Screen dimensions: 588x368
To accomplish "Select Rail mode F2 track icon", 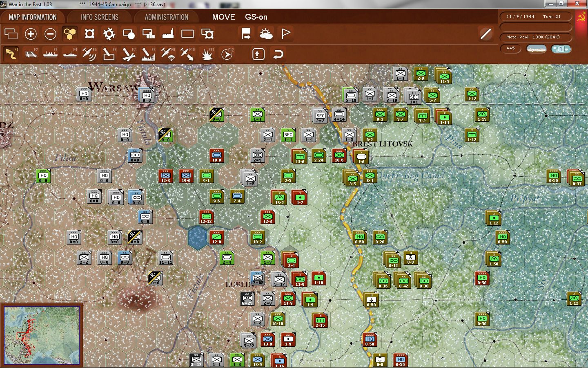I will pos(31,54).
